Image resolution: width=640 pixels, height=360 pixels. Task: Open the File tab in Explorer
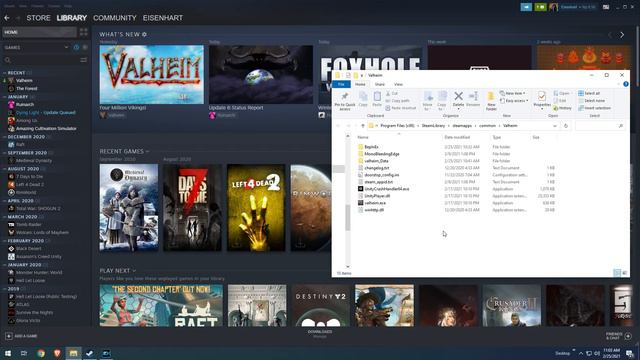[341, 84]
